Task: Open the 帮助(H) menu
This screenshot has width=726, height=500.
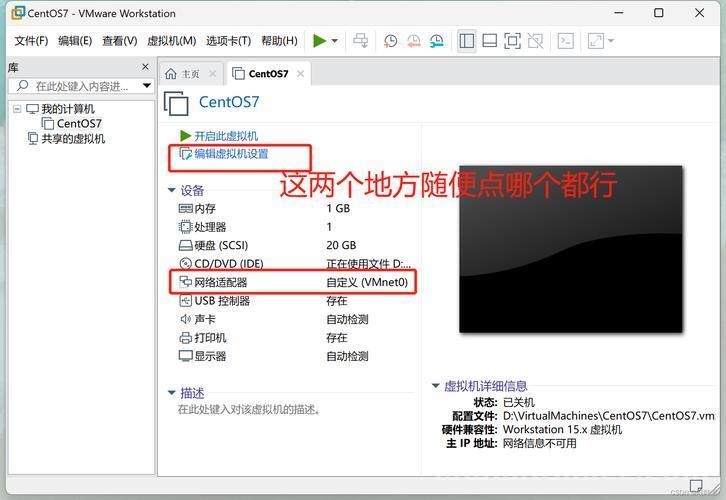Action: 280,41
